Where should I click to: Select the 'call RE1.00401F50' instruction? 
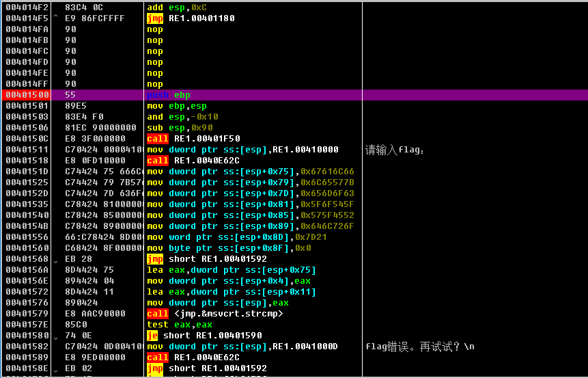[x=193, y=139]
